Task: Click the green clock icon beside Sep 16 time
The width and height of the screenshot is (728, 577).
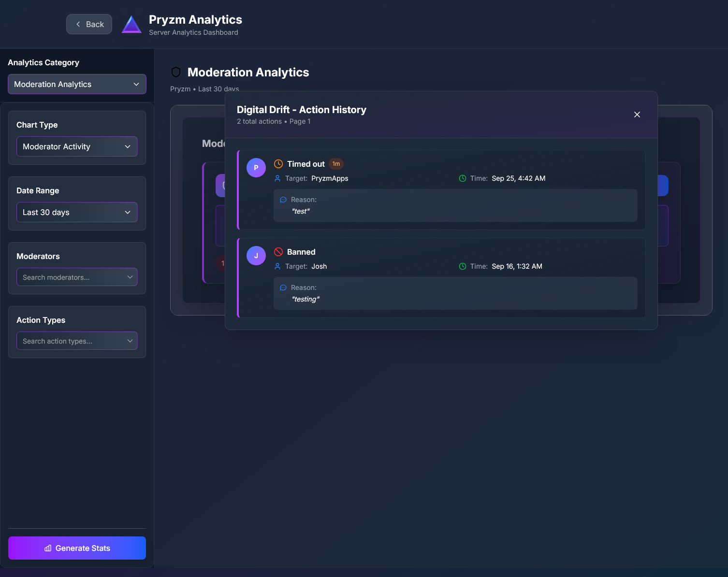Action: [x=462, y=266]
